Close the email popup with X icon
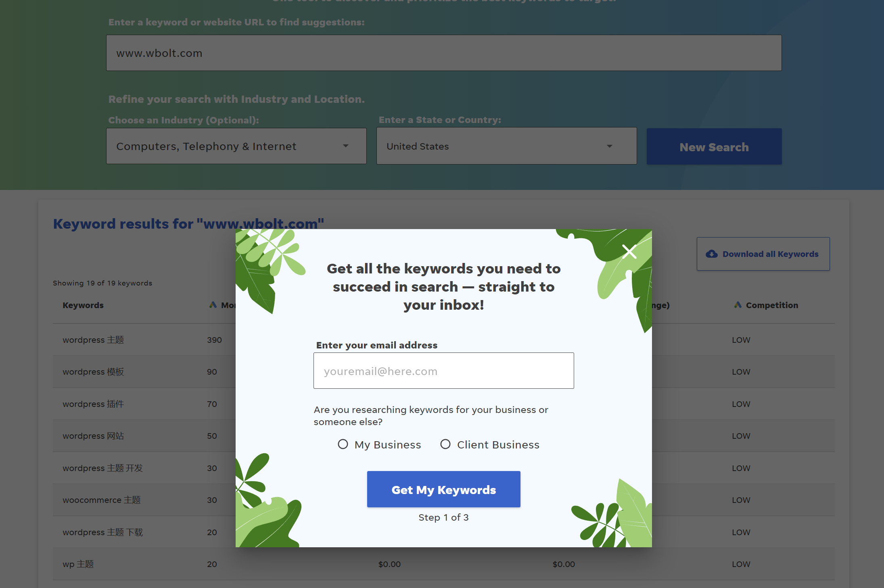 629,252
